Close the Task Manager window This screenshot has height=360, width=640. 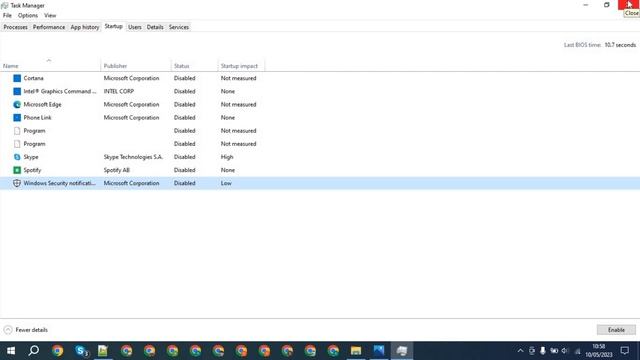(629, 5)
